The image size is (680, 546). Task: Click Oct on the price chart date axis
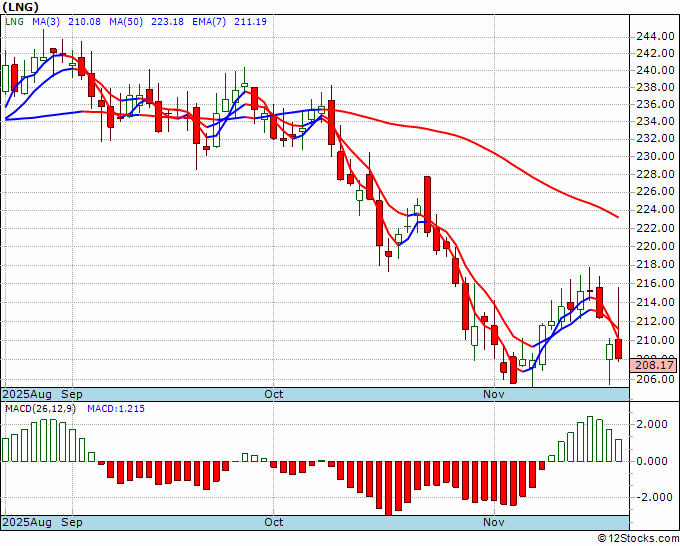[274, 394]
